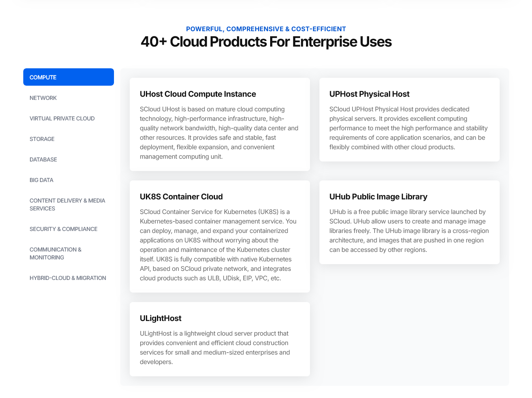Open the Big Data tab
Viewport: 532px width, 398px height.
click(x=41, y=180)
